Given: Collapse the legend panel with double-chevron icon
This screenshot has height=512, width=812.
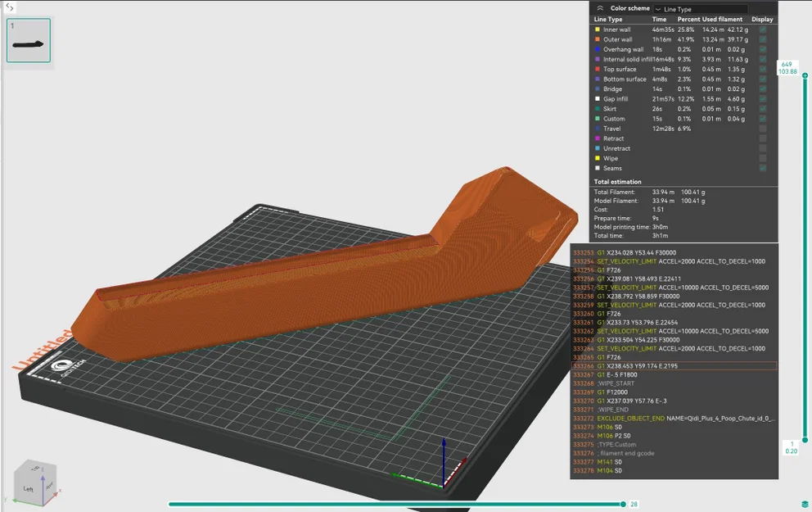Looking at the screenshot, I should coord(600,8).
